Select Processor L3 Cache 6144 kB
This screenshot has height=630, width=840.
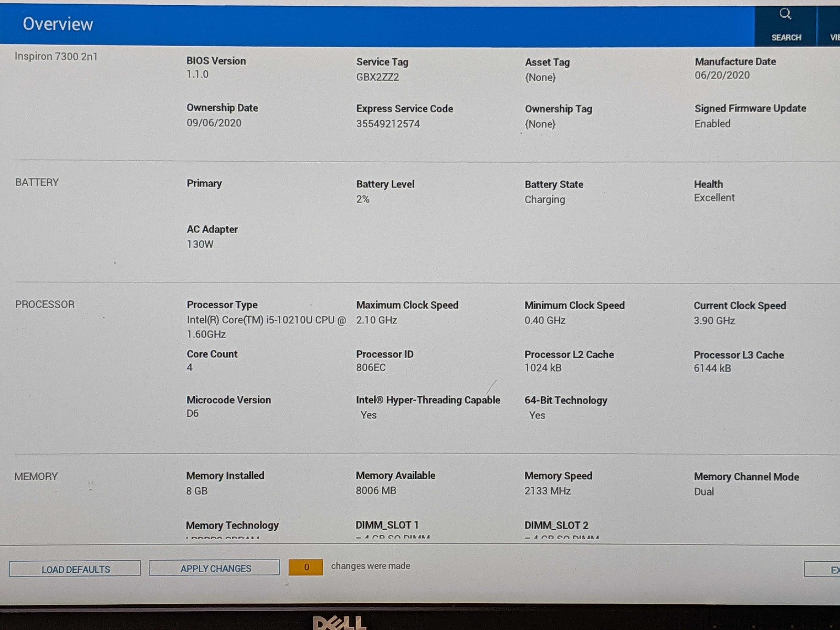pyautogui.click(x=712, y=368)
